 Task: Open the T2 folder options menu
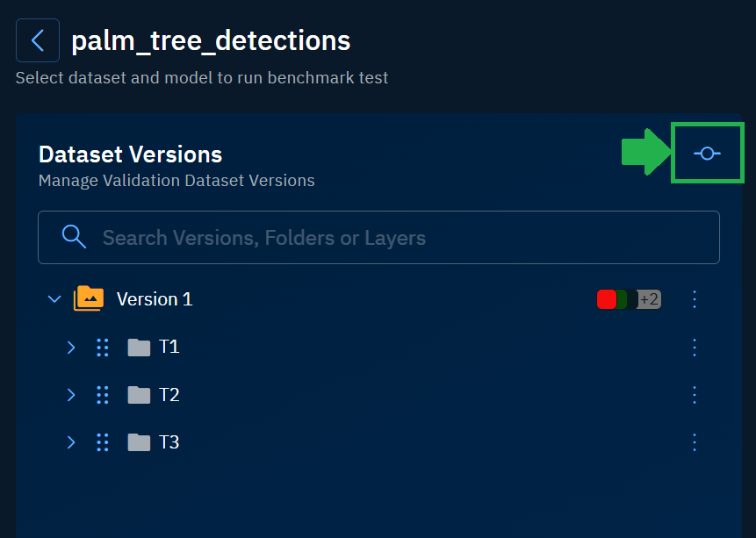[695, 394]
